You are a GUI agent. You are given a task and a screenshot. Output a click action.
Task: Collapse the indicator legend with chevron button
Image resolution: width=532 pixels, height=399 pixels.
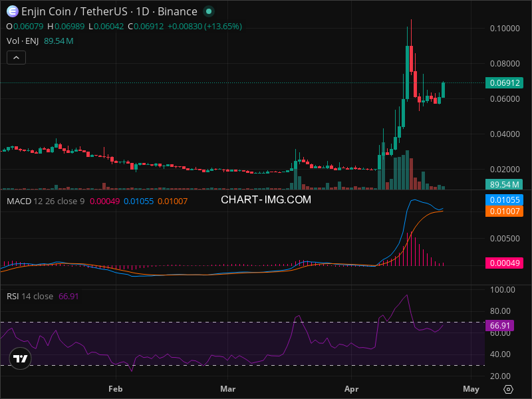16,58
